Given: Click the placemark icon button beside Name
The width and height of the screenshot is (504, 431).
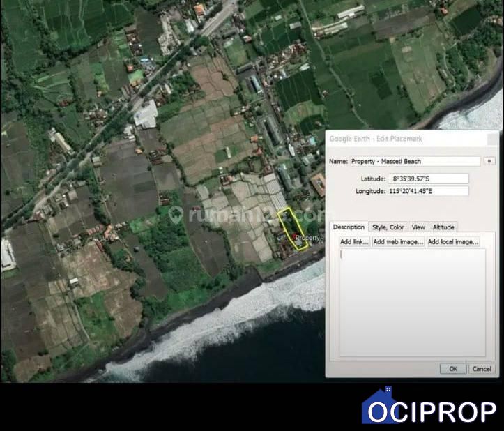Looking at the screenshot, I should [x=489, y=161].
